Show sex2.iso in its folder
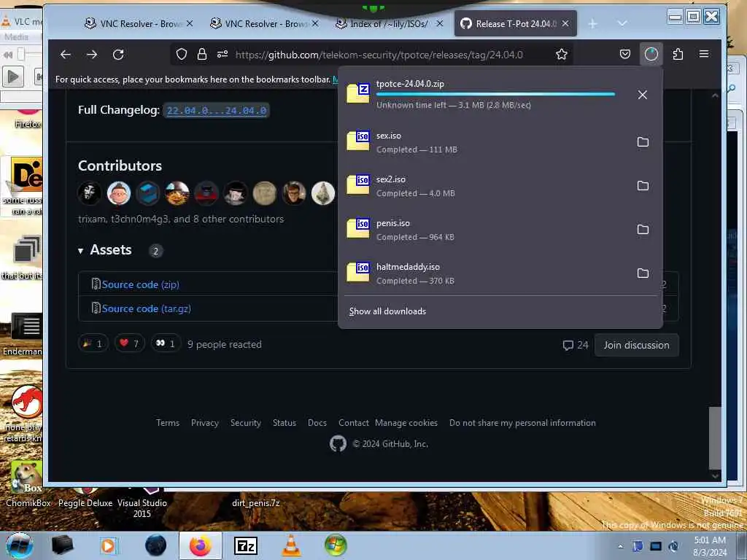Screen dimensions: 747x560 [643, 186]
